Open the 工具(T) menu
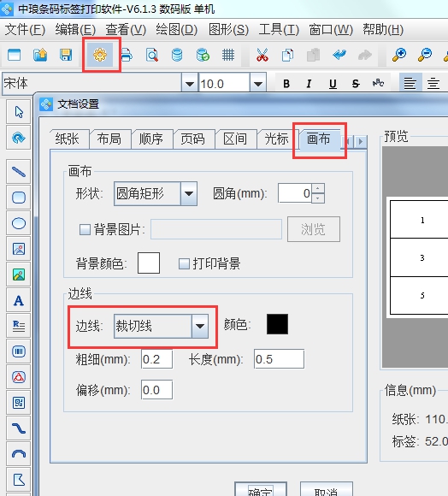448x496 pixels. [279, 30]
